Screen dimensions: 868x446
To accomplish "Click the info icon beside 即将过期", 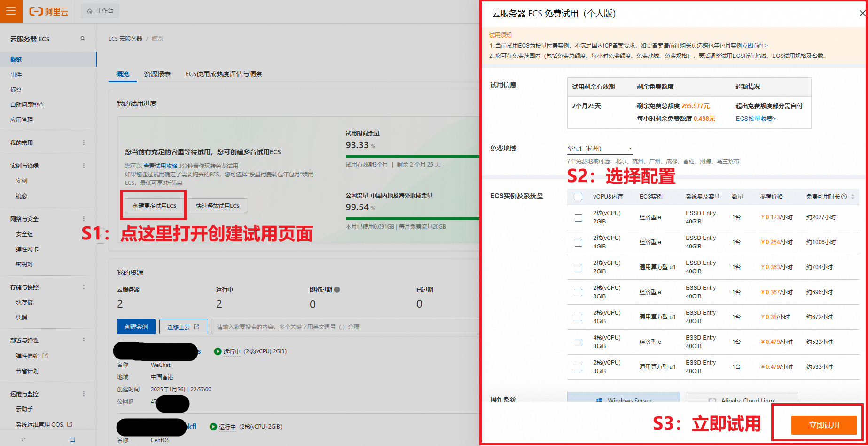I will click(x=337, y=290).
